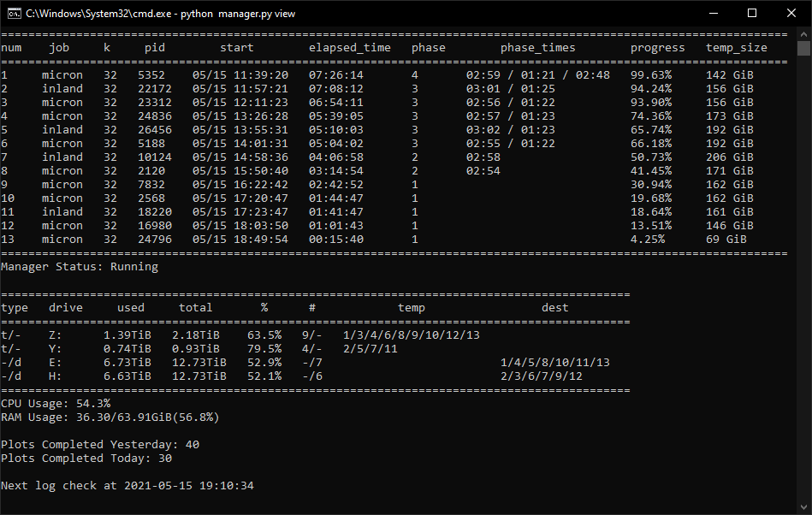Image resolution: width=812 pixels, height=515 pixels.
Task: Click drive letter E: in drive table
Action: pyautogui.click(x=55, y=363)
